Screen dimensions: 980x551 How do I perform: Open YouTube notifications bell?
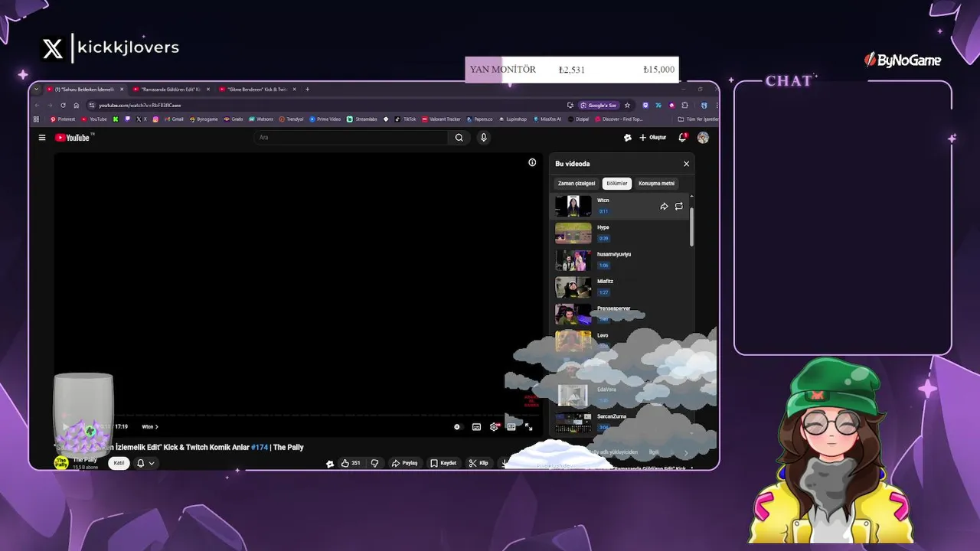682,138
